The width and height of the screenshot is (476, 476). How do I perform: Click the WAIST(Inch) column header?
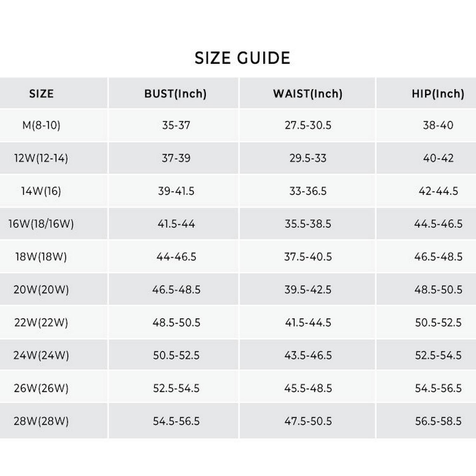click(x=307, y=94)
